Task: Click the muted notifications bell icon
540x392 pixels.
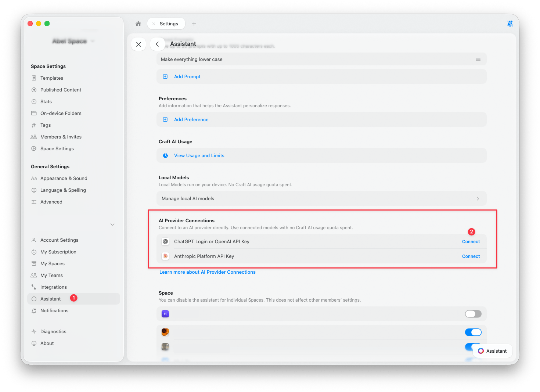Action: pyautogui.click(x=510, y=24)
